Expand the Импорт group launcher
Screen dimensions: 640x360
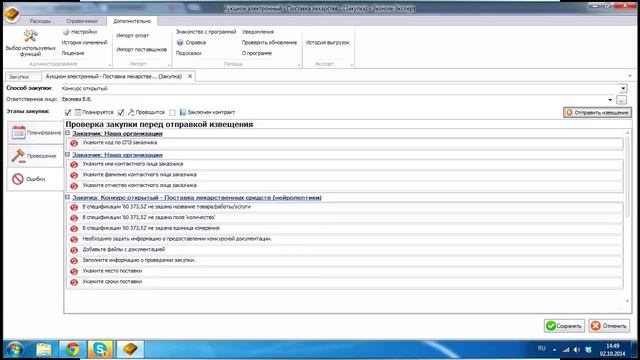169,65
